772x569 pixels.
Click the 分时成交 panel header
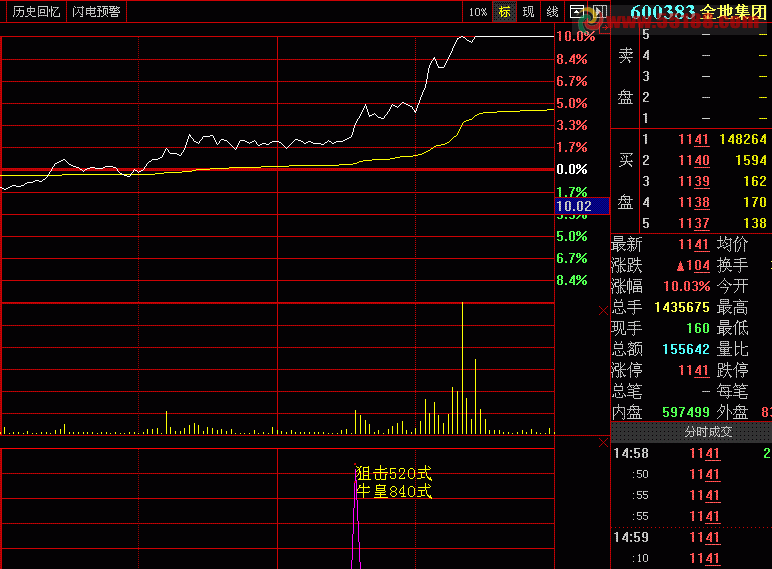(x=708, y=432)
